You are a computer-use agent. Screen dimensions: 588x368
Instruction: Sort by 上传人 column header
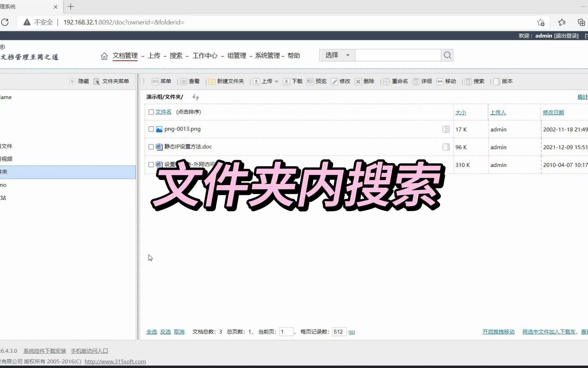[498, 112]
